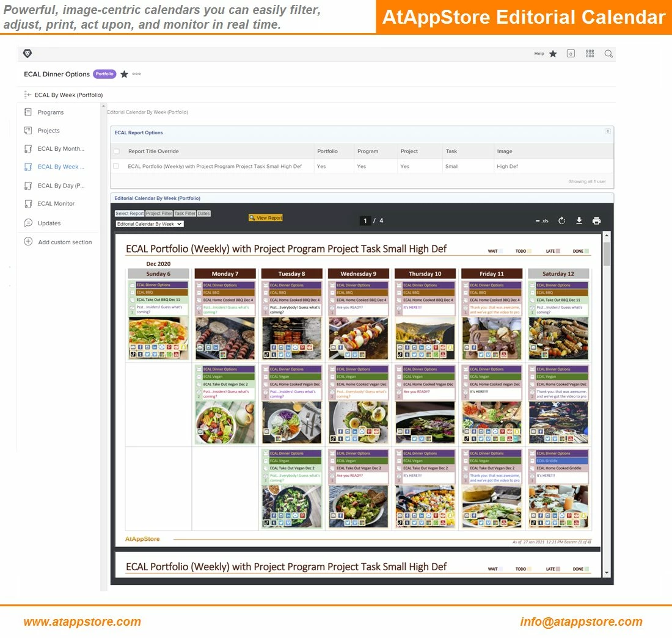Click the Help link
Screen dimensions: 672x638
pyautogui.click(x=539, y=54)
